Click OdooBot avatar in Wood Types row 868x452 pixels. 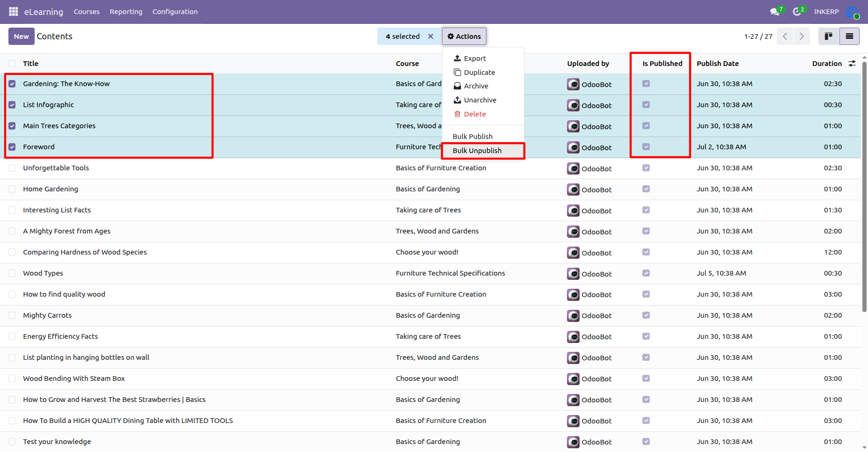(574, 274)
